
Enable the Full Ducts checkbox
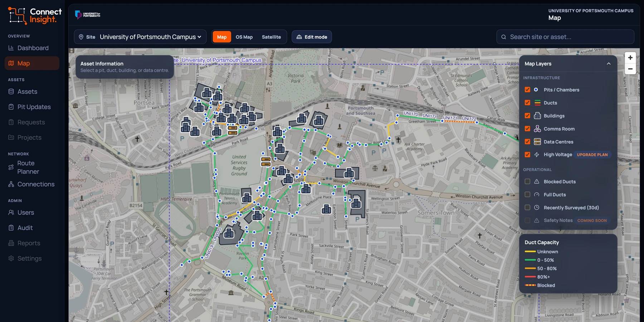click(527, 194)
